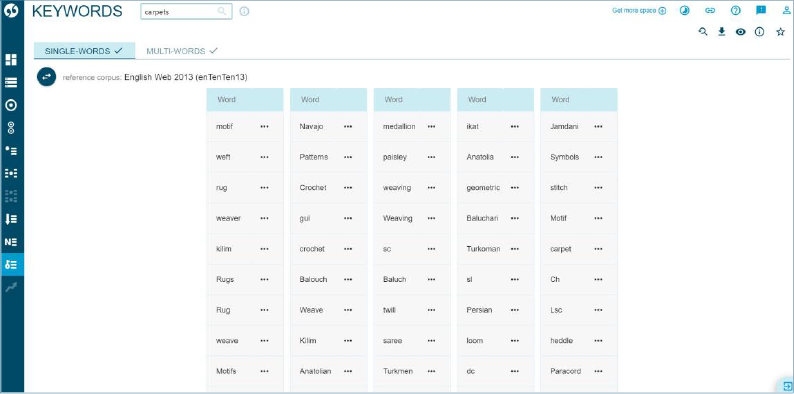Select the N-grams (NE) sidebar icon
This screenshot has height=394, width=794.
point(11,242)
